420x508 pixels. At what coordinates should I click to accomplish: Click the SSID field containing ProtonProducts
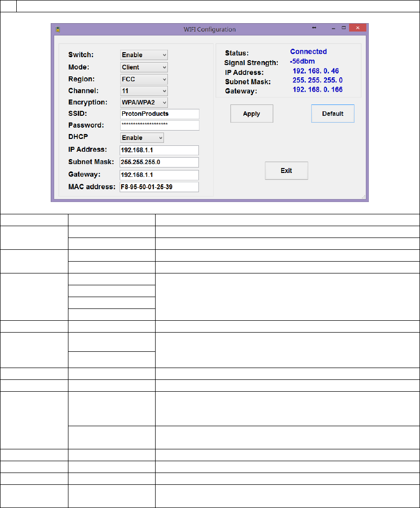[x=160, y=114]
